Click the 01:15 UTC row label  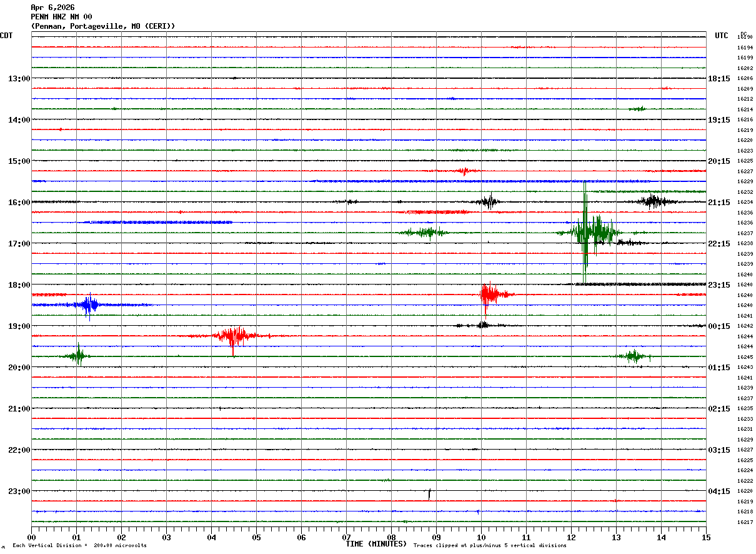pos(719,368)
